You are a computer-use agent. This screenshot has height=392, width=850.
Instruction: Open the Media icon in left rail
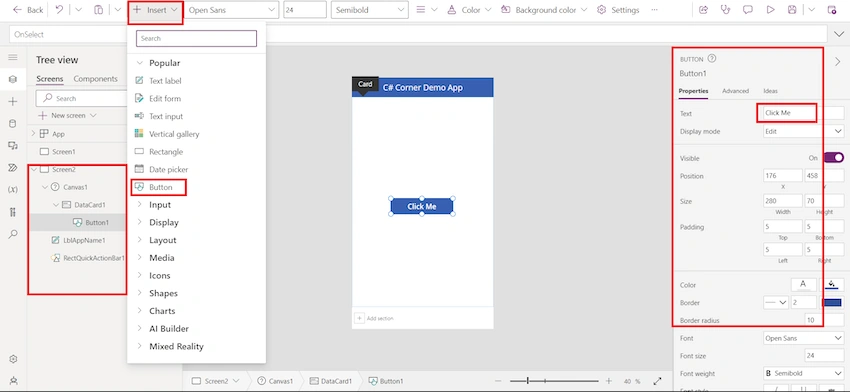click(x=13, y=145)
